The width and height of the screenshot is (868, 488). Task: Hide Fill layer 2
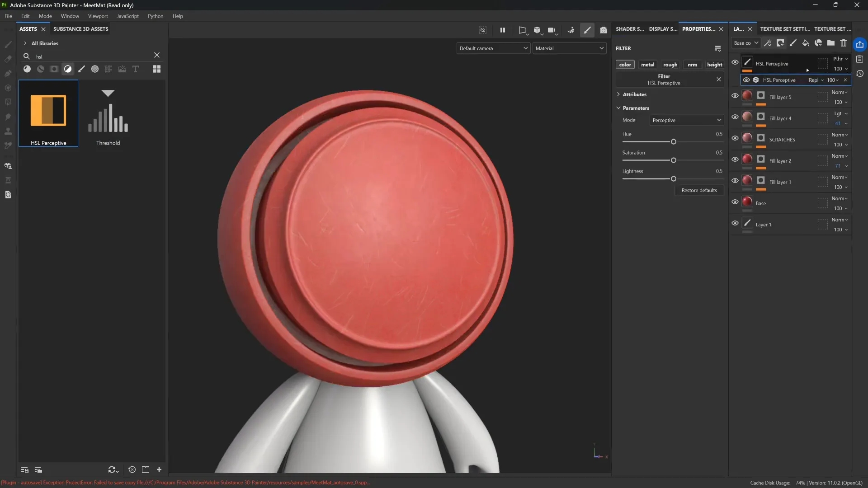735,160
